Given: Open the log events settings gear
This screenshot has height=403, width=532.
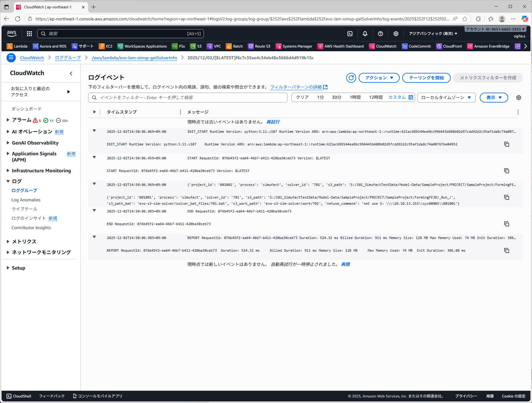Looking at the screenshot, I should pos(519,98).
